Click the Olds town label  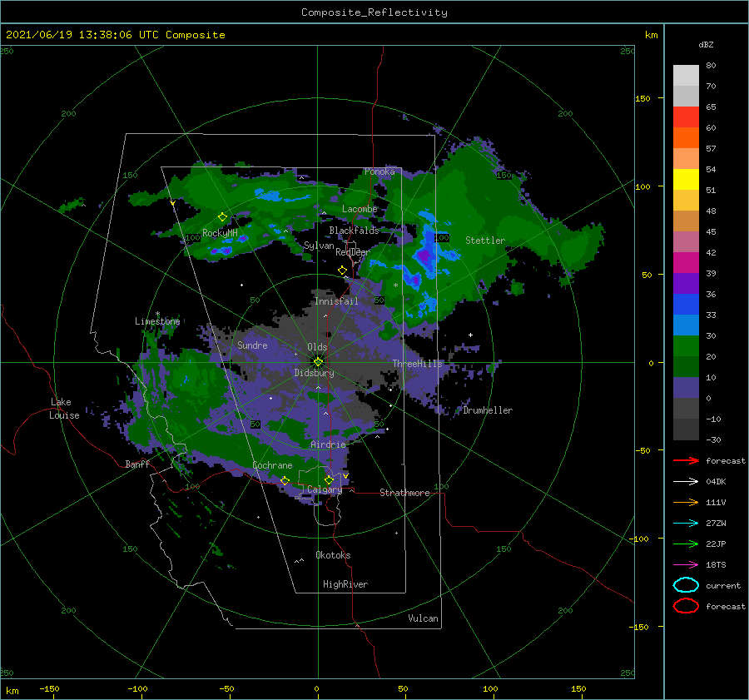(x=317, y=347)
